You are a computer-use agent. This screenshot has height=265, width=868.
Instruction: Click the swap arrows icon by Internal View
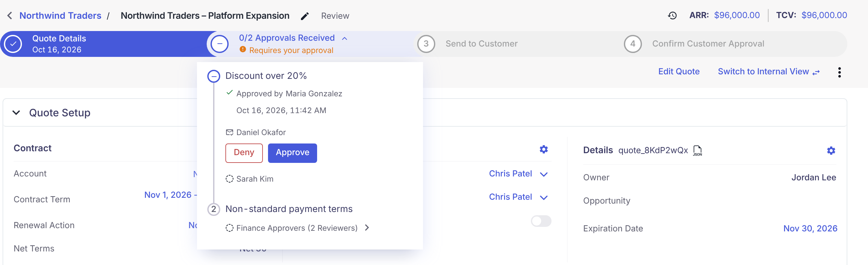[x=816, y=72]
